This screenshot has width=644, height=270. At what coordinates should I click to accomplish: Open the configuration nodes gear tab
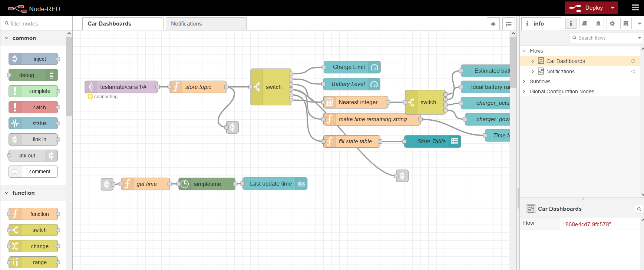click(612, 24)
